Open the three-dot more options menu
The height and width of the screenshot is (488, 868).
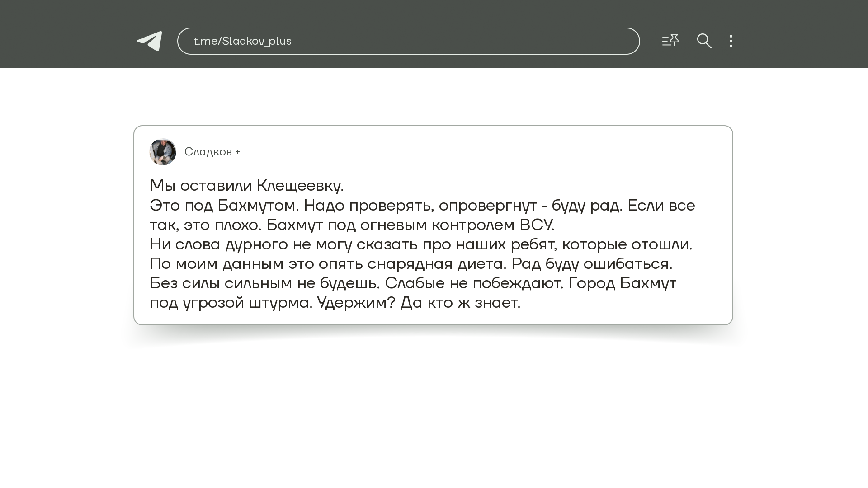pos(731,41)
